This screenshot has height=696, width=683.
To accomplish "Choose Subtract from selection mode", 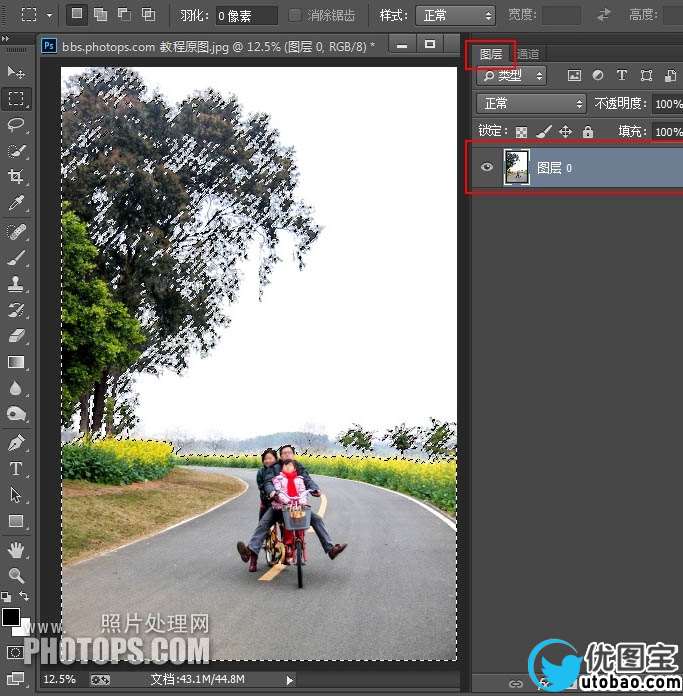I will [124, 15].
